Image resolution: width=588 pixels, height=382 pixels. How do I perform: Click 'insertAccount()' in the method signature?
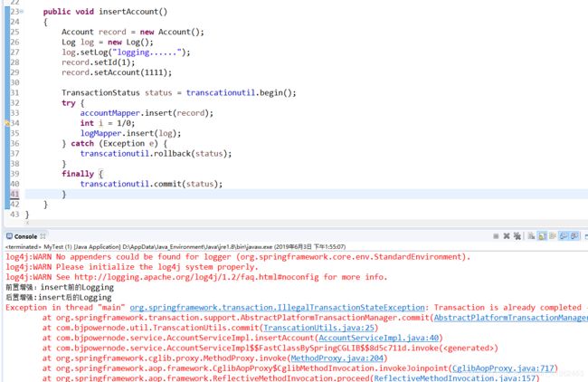[x=133, y=12]
